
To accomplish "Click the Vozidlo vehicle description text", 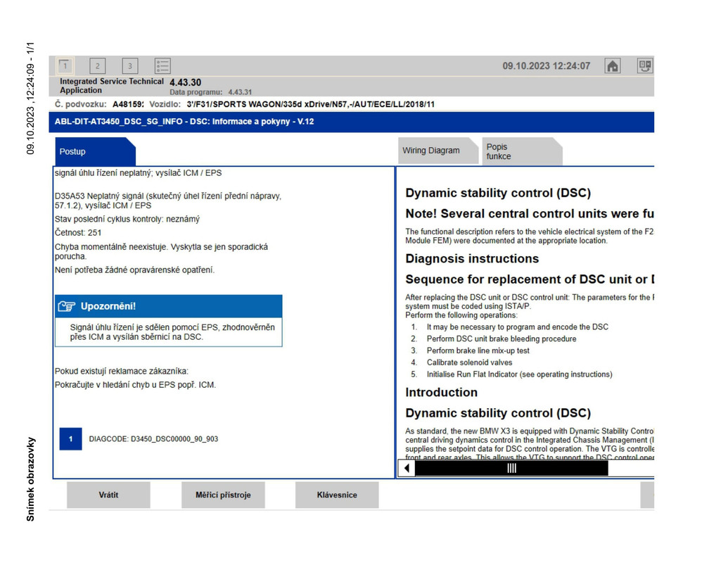I will pyautogui.click(x=311, y=105).
